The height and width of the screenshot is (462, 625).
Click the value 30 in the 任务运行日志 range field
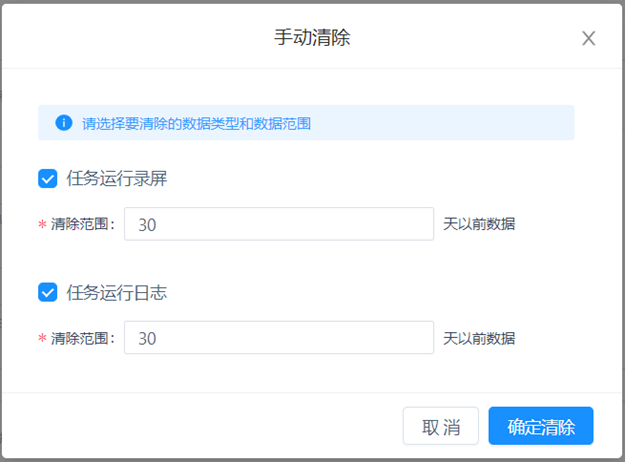click(x=147, y=338)
